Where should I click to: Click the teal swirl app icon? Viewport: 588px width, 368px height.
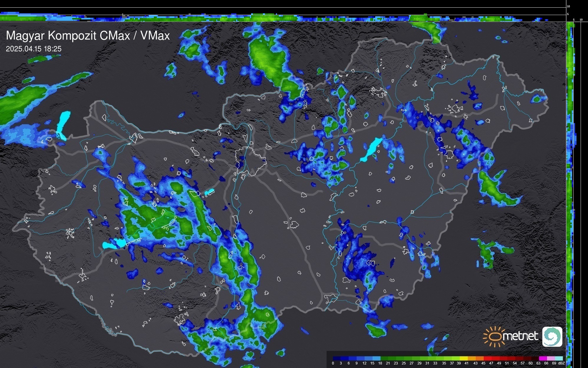(552, 336)
